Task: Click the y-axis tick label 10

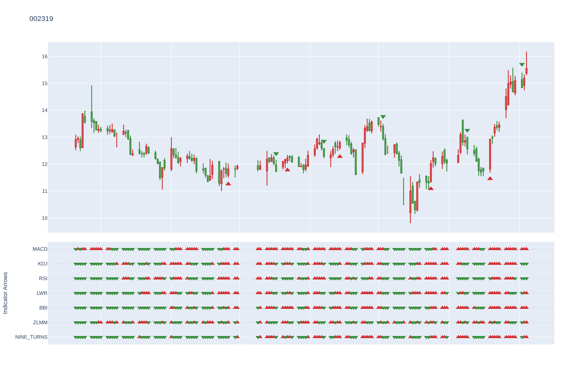Action: [x=45, y=218]
